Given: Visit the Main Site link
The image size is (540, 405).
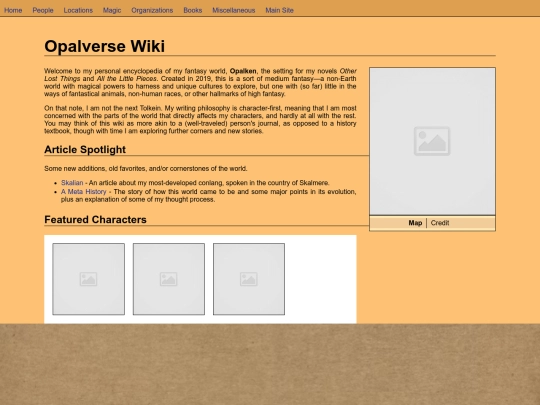Looking at the screenshot, I should pos(279,10).
